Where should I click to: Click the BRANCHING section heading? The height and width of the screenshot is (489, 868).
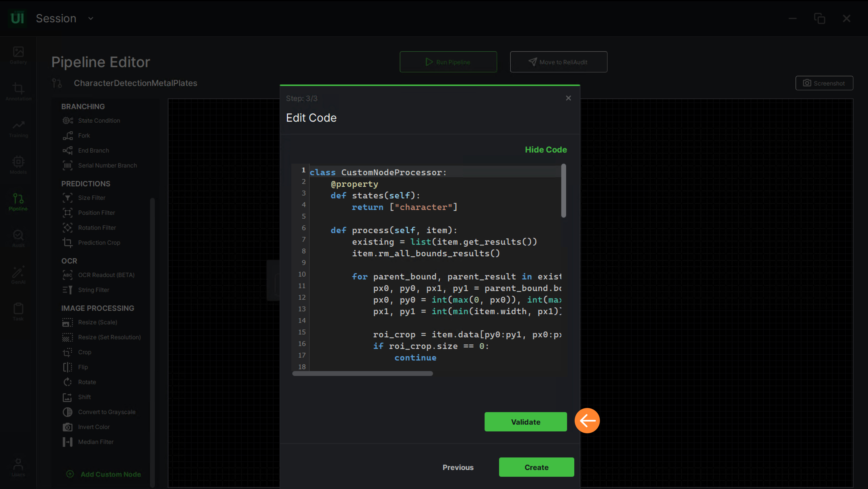point(83,107)
